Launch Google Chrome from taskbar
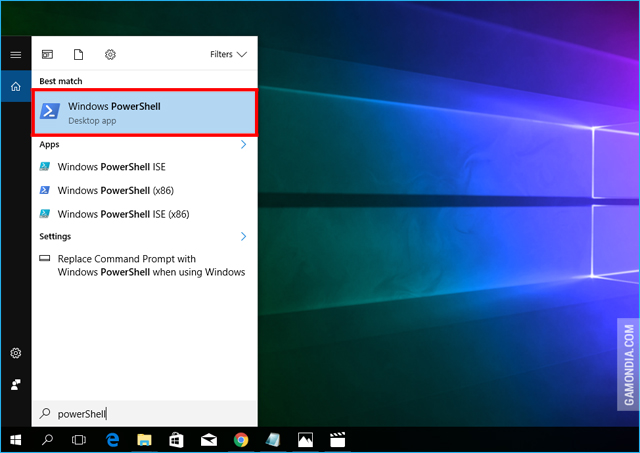 coord(241,440)
